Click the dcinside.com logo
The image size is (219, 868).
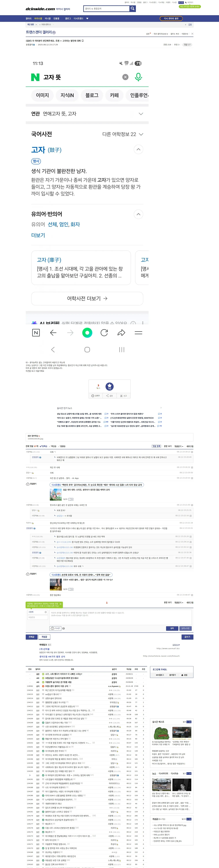pos(40,9)
